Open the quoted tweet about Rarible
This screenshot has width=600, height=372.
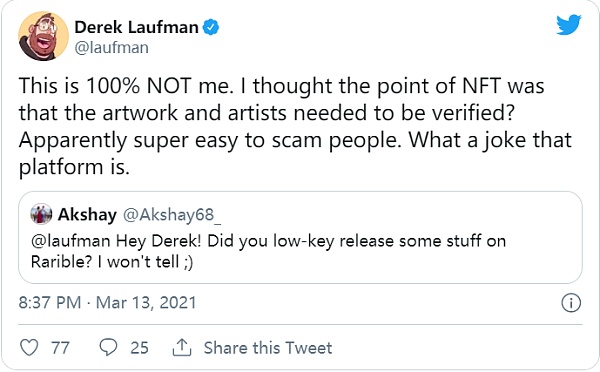[300, 237]
